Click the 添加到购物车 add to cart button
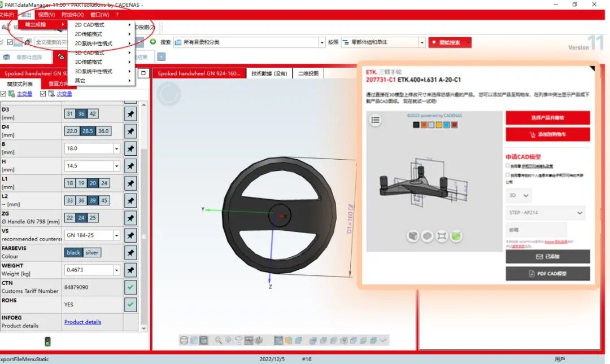Screen dimensions: 610x364 [x=548, y=134]
